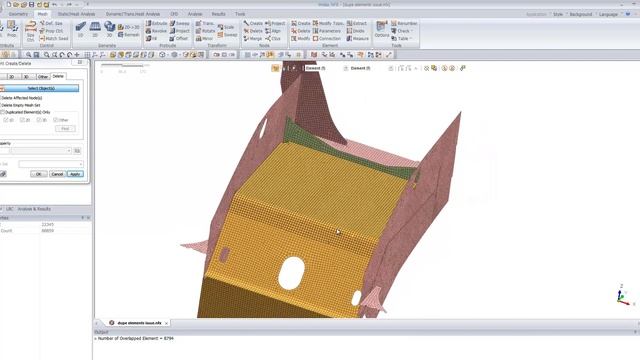Switch to the CFD ribbon tab
Image resolution: width=640 pixels, height=360 pixels.
pyautogui.click(x=174, y=14)
